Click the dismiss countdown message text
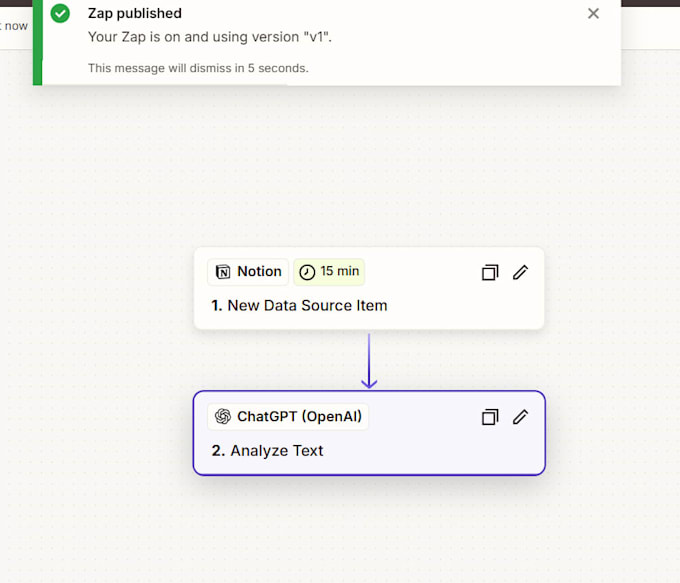 click(198, 68)
